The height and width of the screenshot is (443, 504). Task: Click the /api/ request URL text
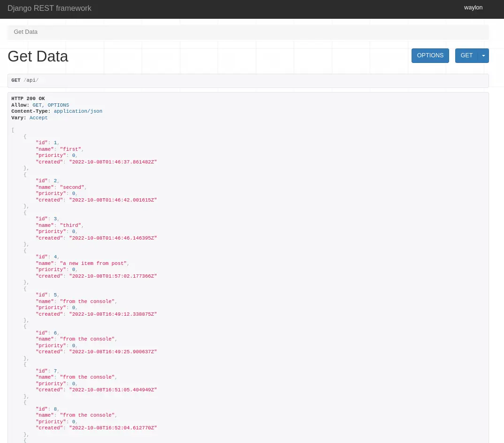31,80
